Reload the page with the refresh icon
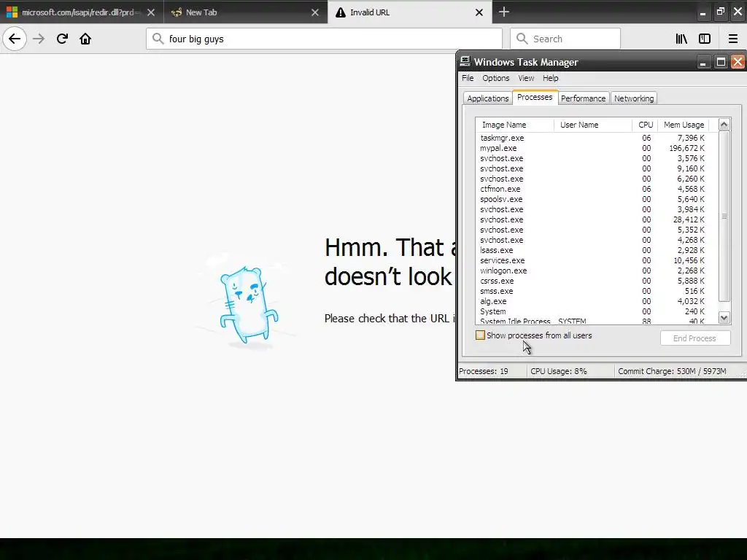The height and width of the screenshot is (560, 747). pos(62,39)
